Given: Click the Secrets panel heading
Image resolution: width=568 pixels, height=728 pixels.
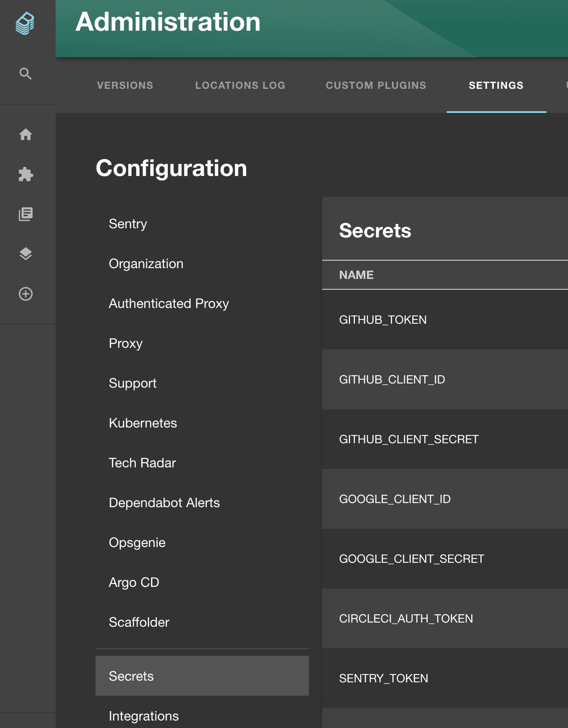Looking at the screenshot, I should [x=375, y=231].
